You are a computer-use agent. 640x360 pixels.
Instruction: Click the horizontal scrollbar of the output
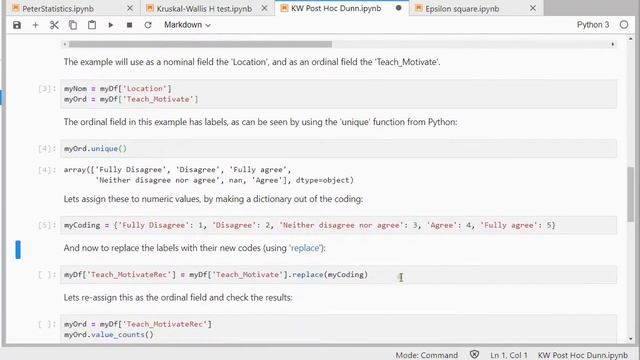pos(200,44)
